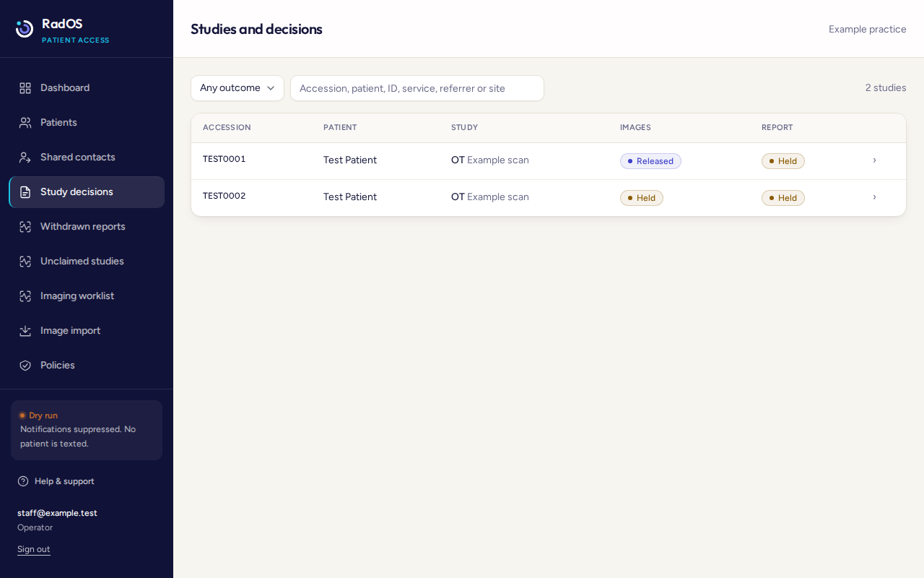Click the Dashboard grid icon
The width and height of the screenshot is (924, 578).
(x=25, y=88)
